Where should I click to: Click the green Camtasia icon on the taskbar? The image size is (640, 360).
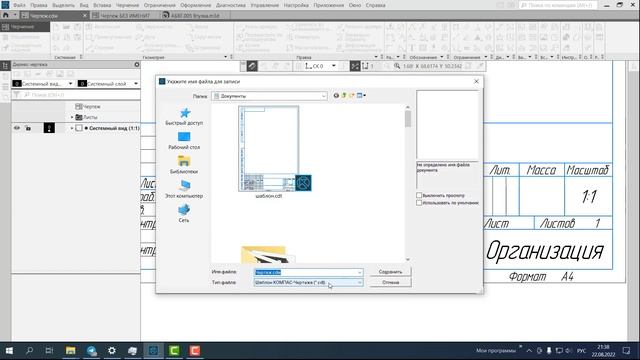coord(174,351)
